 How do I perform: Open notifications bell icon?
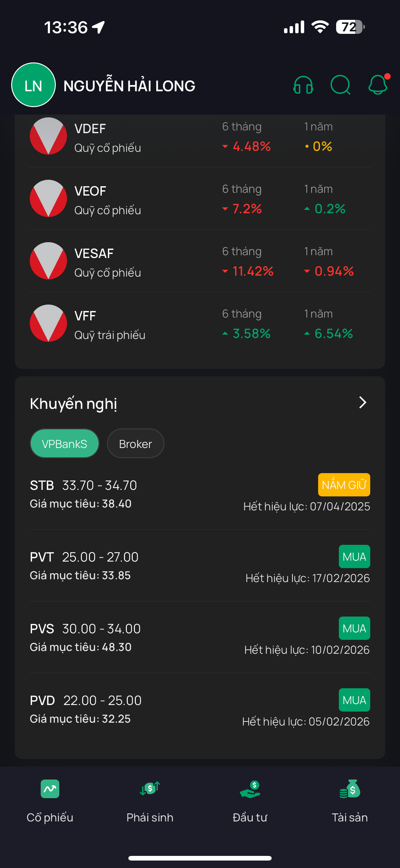[x=378, y=85]
